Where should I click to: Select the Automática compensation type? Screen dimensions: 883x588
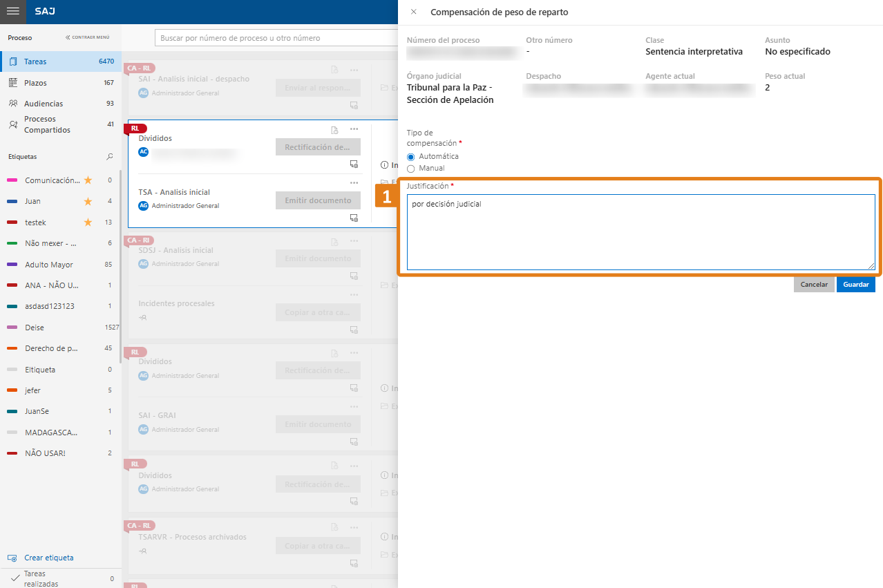411,157
